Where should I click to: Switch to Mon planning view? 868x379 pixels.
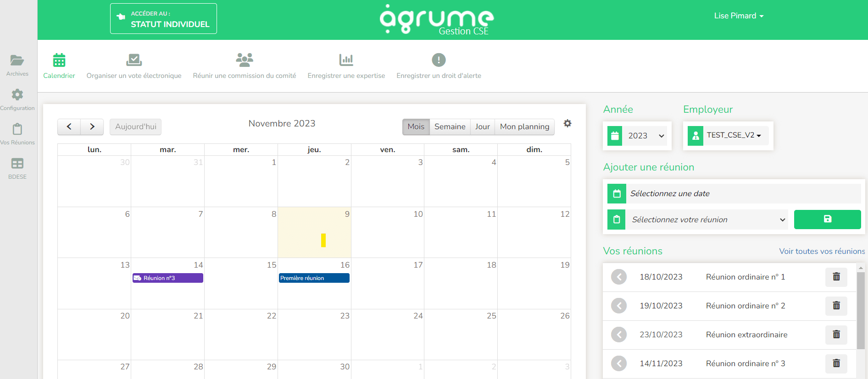(524, 127)
